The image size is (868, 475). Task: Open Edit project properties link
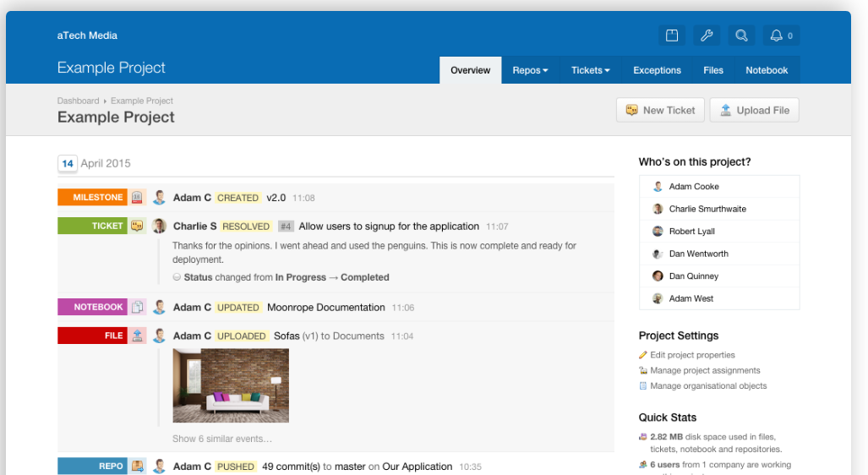[692, 355]
